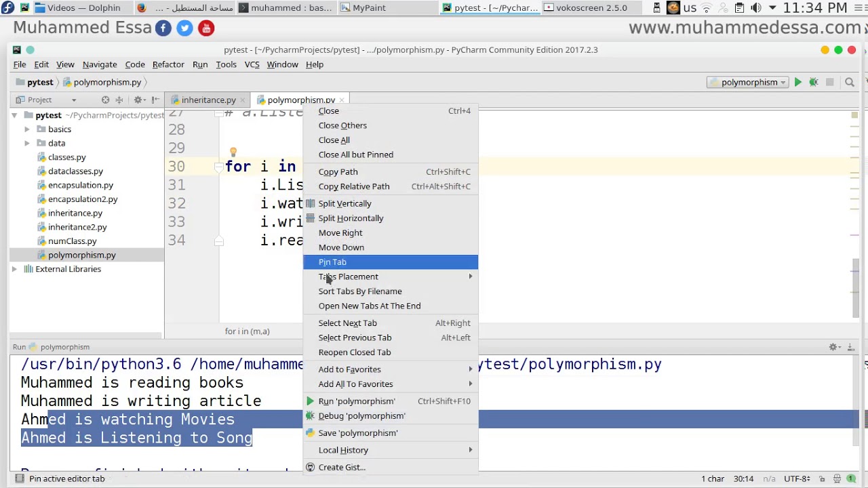868x488 pixels.
Task: Open the Navigate menu
Action: pos(100,64)
